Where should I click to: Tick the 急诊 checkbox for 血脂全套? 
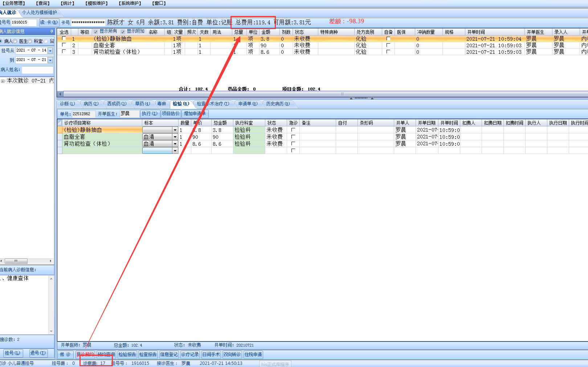293,137
